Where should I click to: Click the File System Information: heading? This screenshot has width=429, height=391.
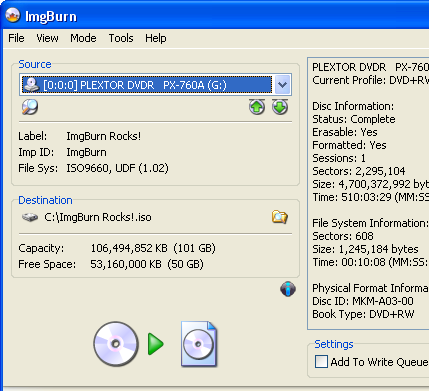[370, 223]
